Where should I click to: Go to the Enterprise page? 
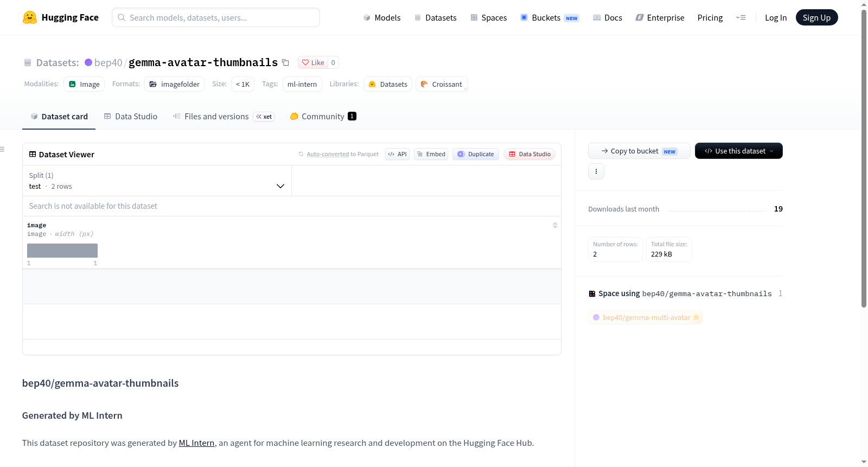[x=660, y=17]
